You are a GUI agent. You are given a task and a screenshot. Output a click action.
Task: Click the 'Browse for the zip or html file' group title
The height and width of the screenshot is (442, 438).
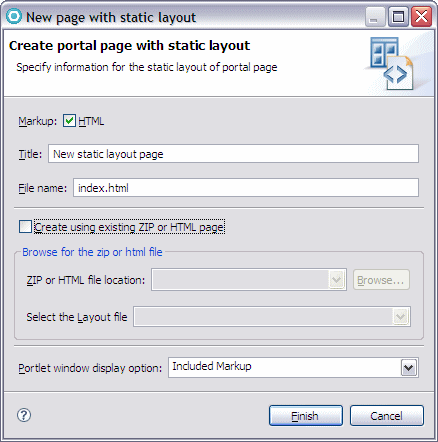92,252
